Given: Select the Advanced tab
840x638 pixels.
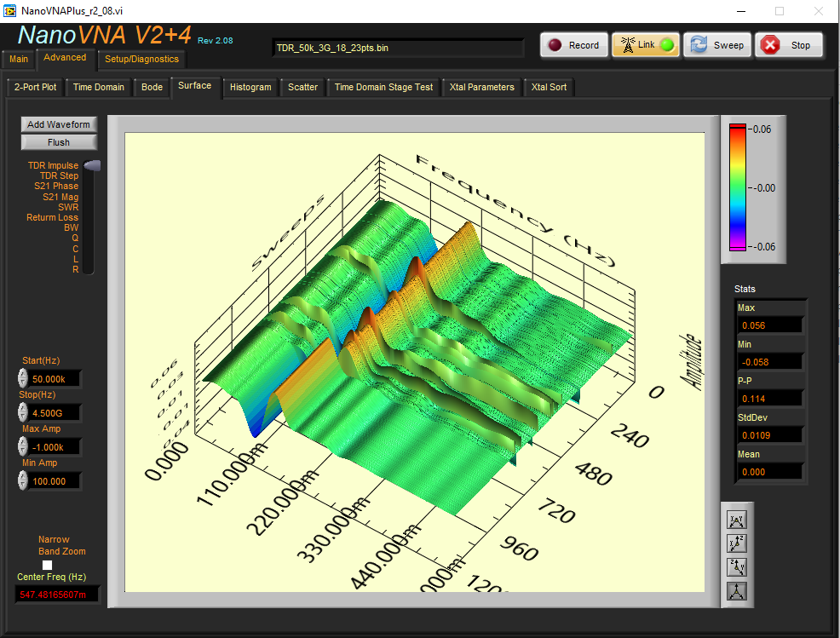Looking at the screenshot, I should pos(65,57).
